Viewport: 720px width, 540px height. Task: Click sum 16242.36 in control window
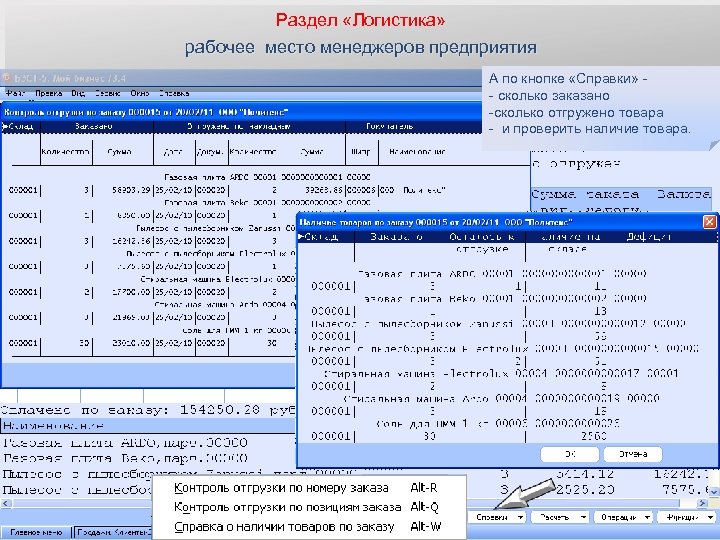(131, 241)
